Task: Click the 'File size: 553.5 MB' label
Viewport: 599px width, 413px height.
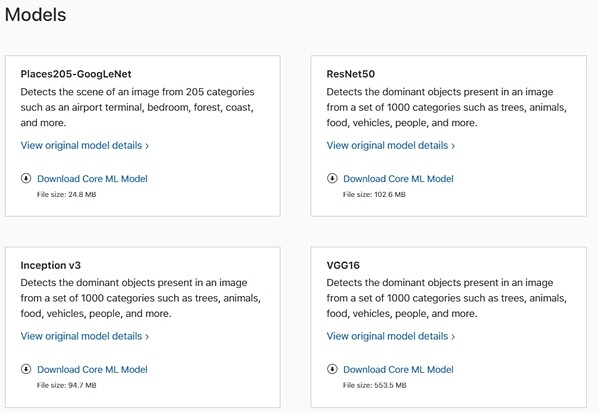Action: 374,385
